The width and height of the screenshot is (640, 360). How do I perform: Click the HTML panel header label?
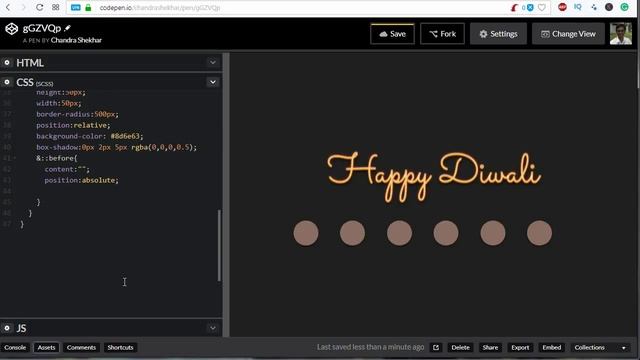(x=30, y=63)
